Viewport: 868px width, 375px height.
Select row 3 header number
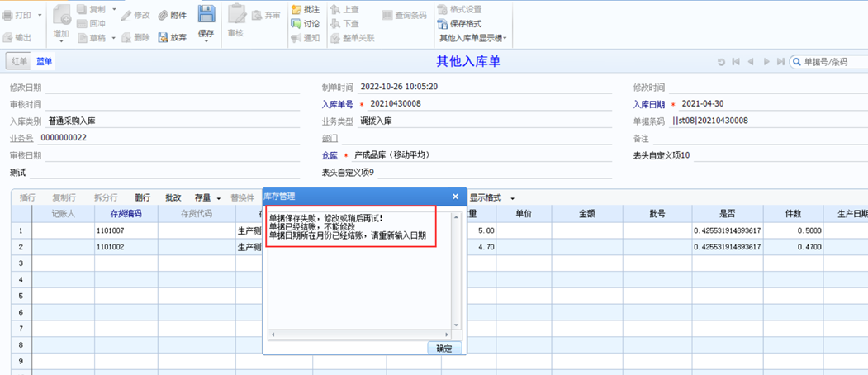pos(21,263)
